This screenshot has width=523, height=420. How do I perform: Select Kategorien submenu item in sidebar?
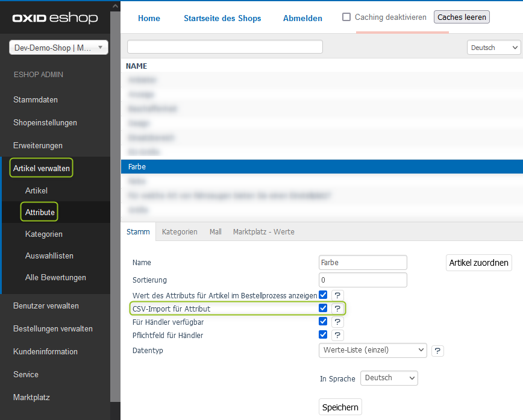44,234
